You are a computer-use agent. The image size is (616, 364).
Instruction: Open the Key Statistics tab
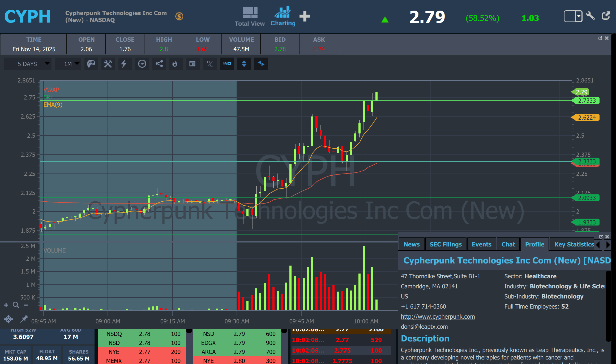point(574,244)
